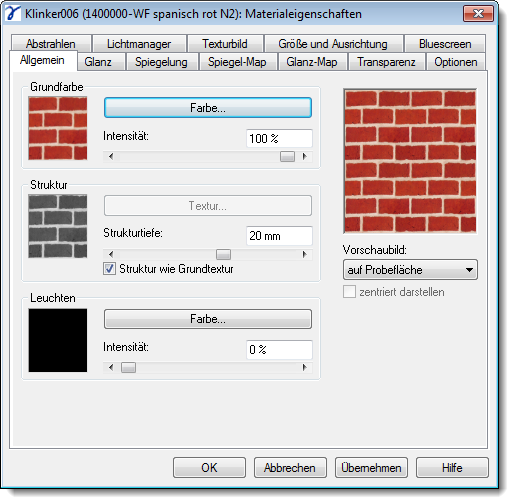This screenshot has height=504, width=514.
Task: Increase Grundfarbe intensity with right arrow
Action: coord(305,156)
